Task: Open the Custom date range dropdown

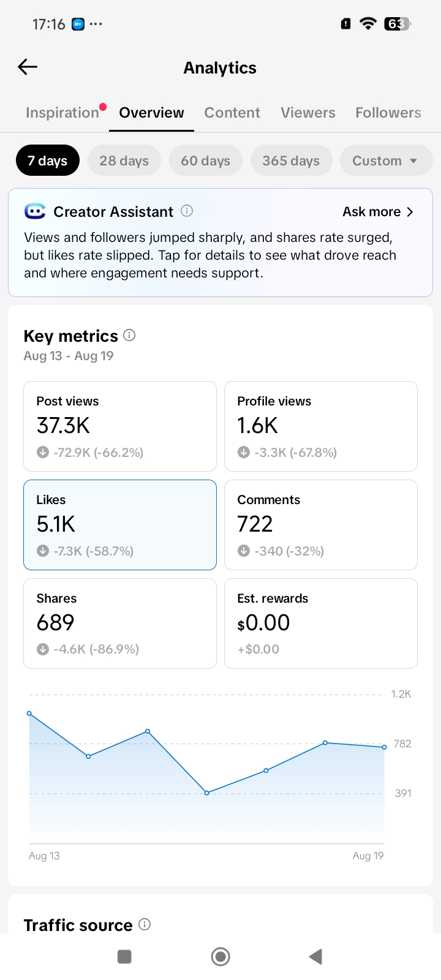Action: 386,160
